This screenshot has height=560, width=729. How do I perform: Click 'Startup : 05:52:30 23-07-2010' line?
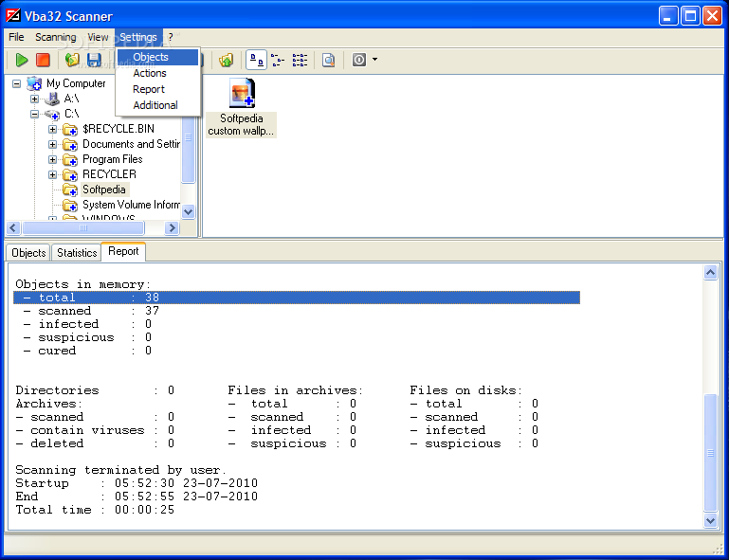137,483
